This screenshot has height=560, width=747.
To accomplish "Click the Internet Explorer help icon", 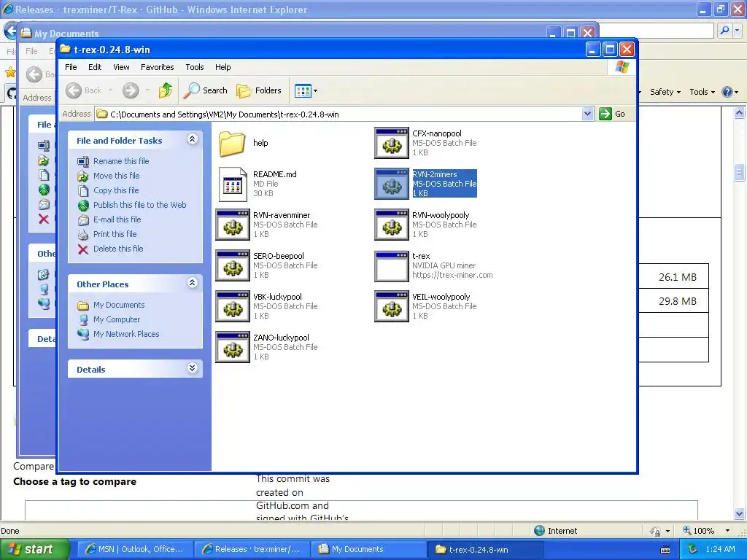I will tap(727, 92).
